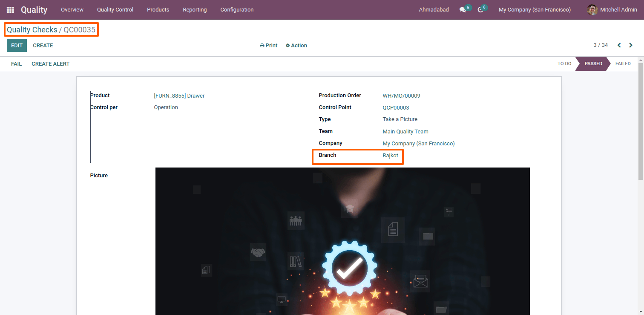Click the CREATE ALERT button

point(51,64)
